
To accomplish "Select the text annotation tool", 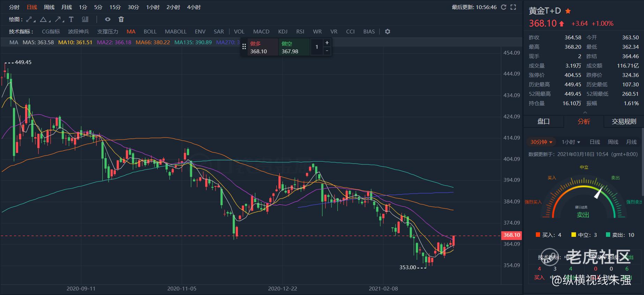I will pyautogui.click(x=71, y=20).
